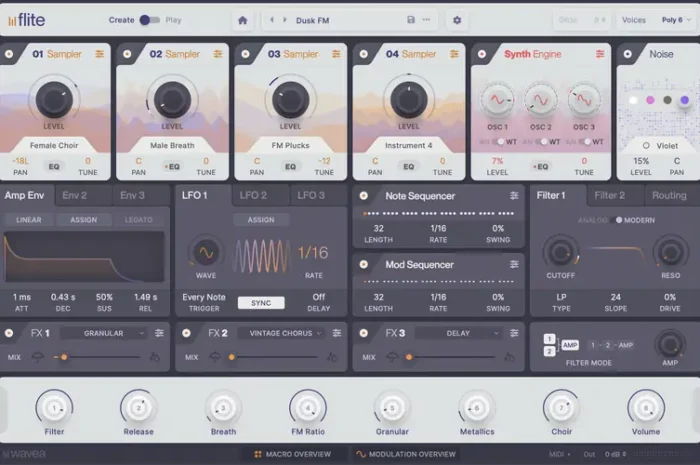Switch to the Filter 2 tab
700x465 pixels.
(x=609, y=196)
